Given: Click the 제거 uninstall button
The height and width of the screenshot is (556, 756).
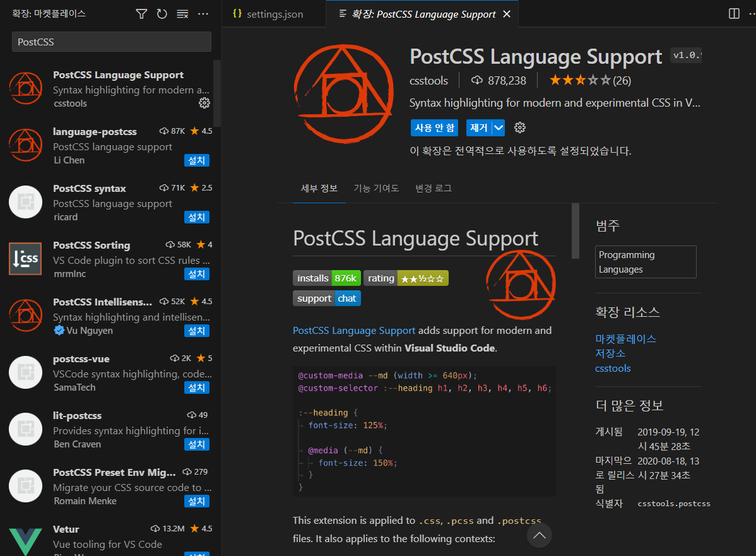Looking at the screenshot, I should [479, 127].
